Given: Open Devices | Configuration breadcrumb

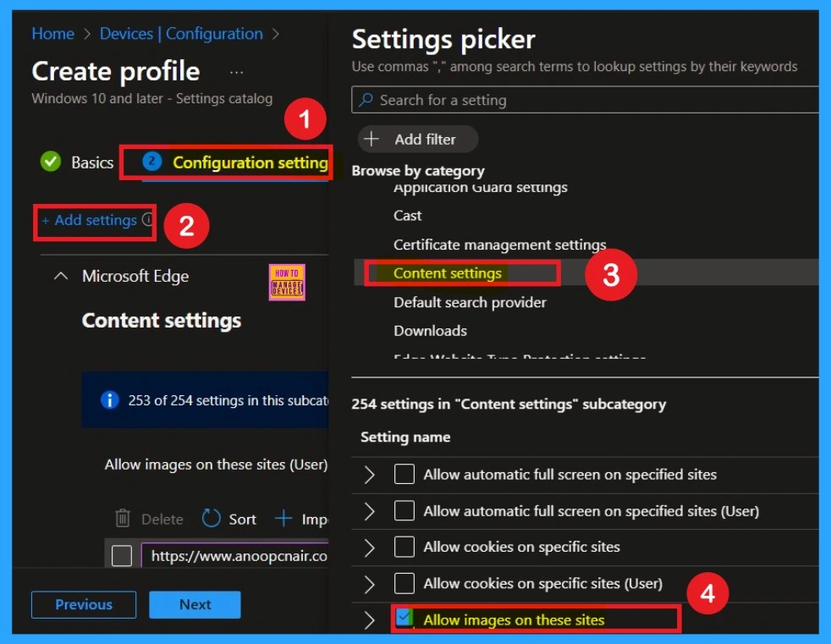Looking at the screenshot, I should coord(181,33).
